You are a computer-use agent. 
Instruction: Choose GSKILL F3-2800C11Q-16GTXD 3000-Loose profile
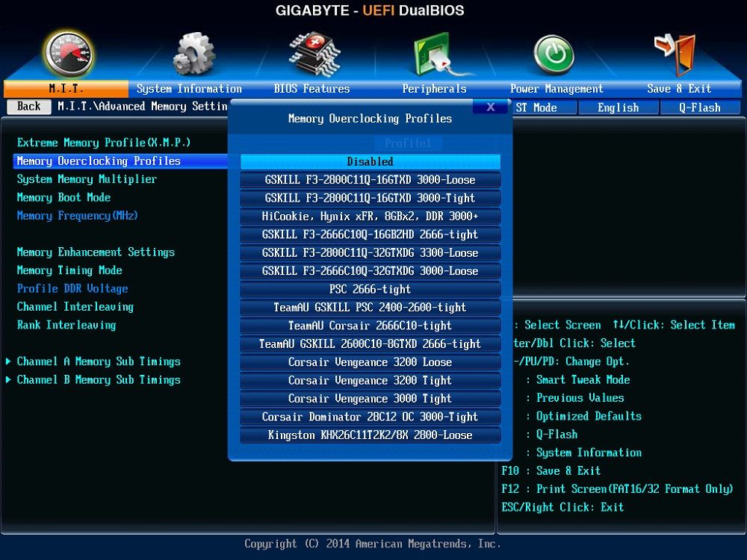coord(371,180)
